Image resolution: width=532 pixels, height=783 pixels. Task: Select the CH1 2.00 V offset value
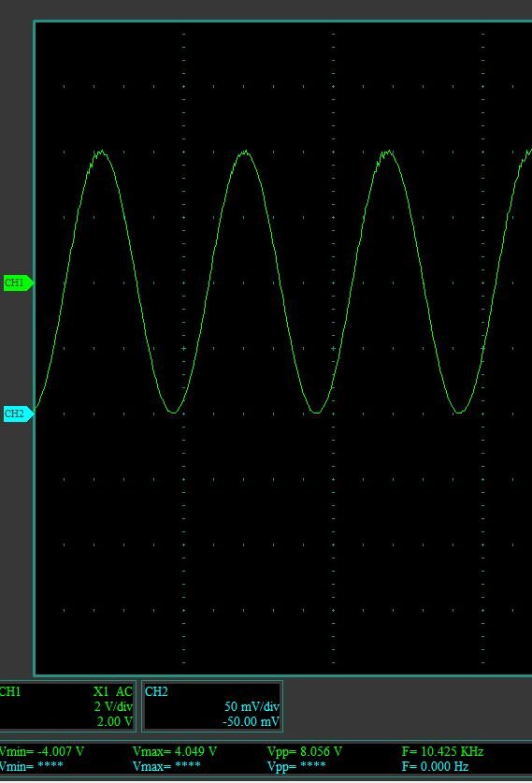115,721
